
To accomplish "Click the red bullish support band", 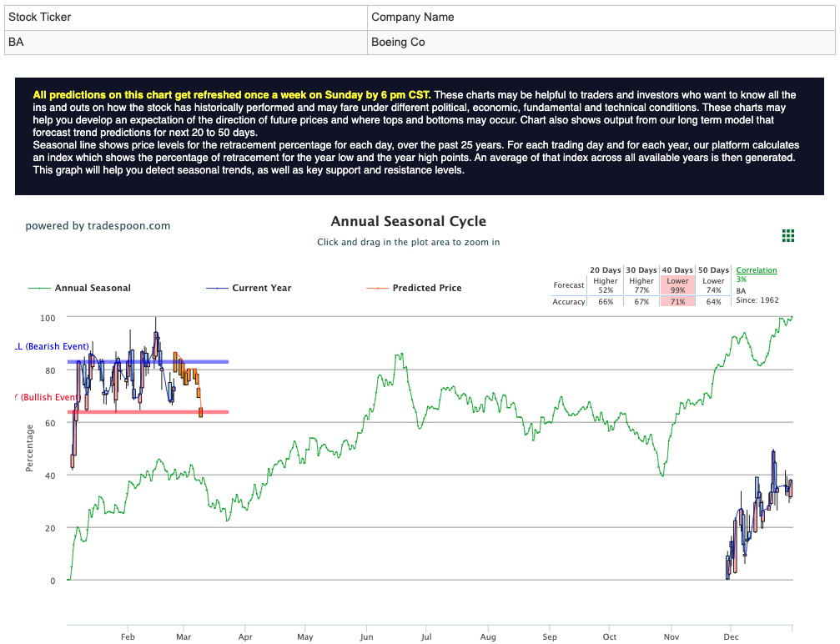I will tap(148, 412).
